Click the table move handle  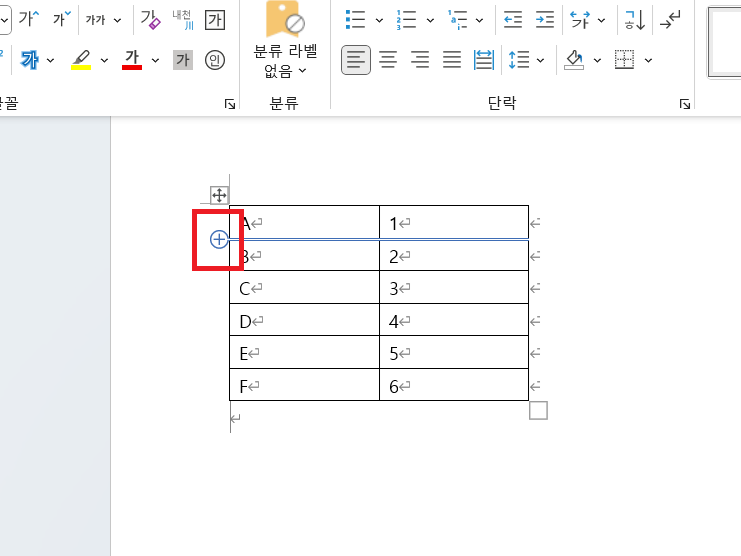pyautogui.click(x=219, y=195)
